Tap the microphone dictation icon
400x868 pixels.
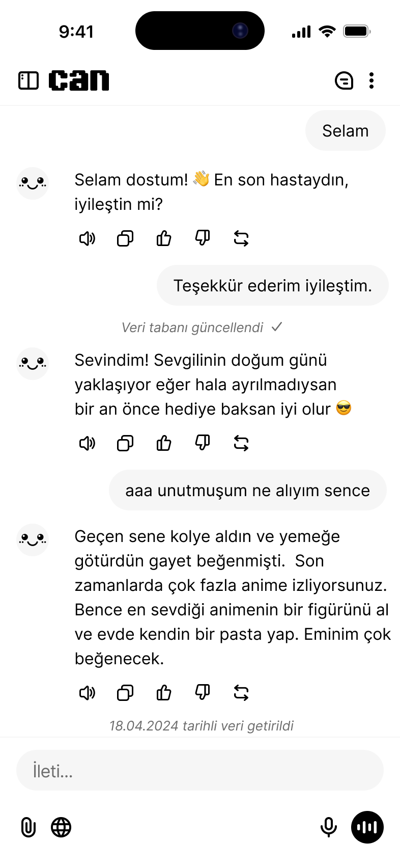(329, 827)
